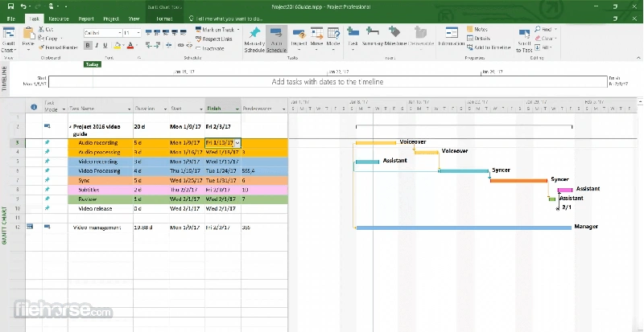The image size is (644, 332).
Task: Insert a Milestone from the ribbon
Action: (x=394, y=37)
